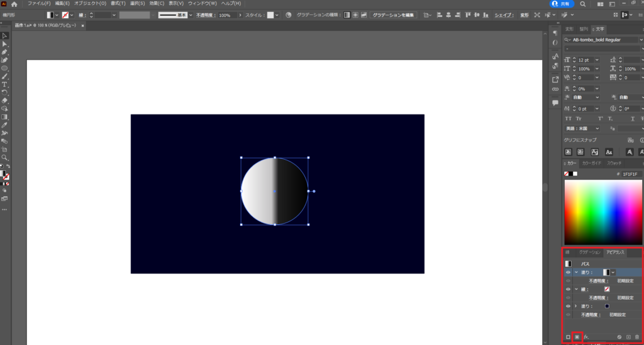Select the Zoom magnifier tool
The width and height of the screenshot is (644, 345).
(x=4, y=158)
